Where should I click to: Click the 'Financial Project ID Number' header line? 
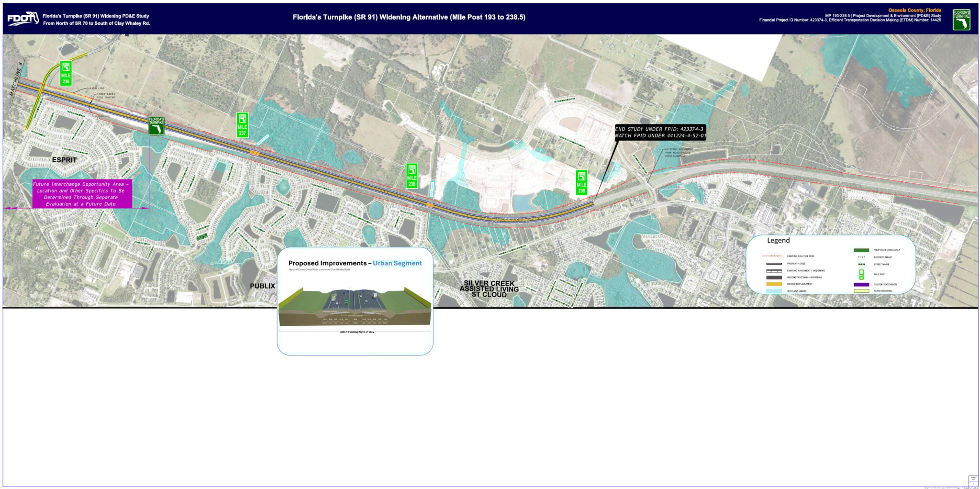pos(850,20)
